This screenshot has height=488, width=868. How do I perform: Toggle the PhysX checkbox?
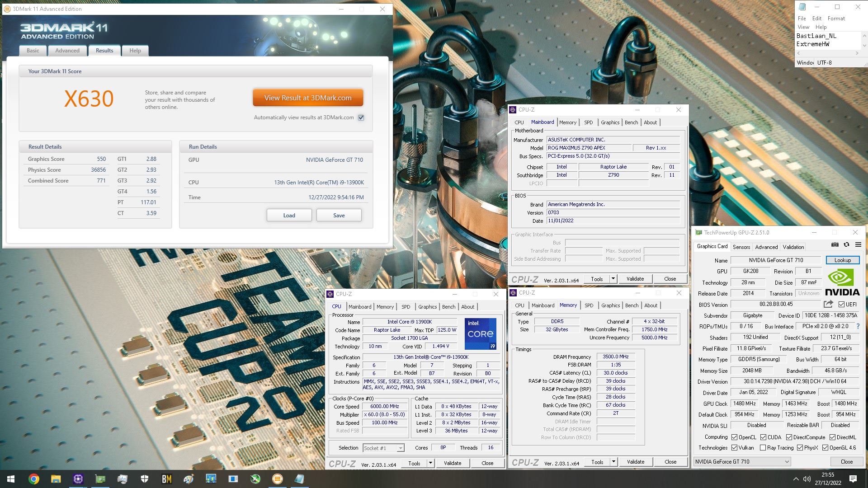pyautogui.click(x=800, y=448)
